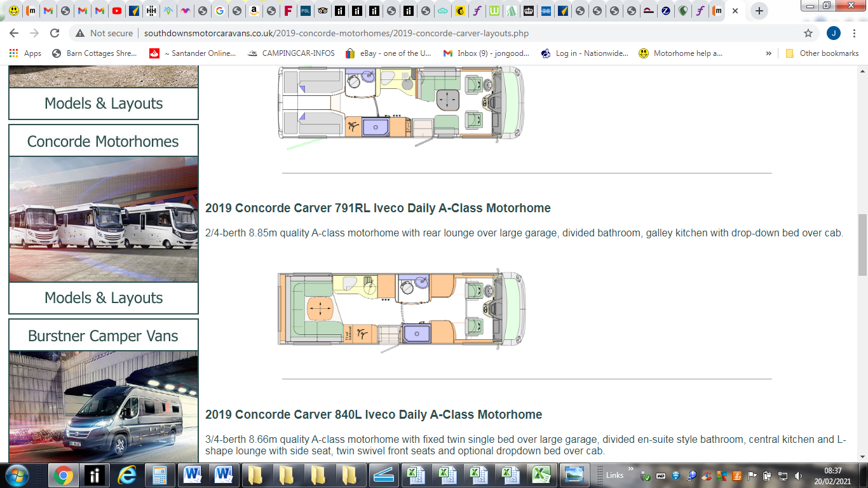The width and height of the screenshot is (868, 488).
Task: Switch to the YouTube tab
Action: coord(116,11)
